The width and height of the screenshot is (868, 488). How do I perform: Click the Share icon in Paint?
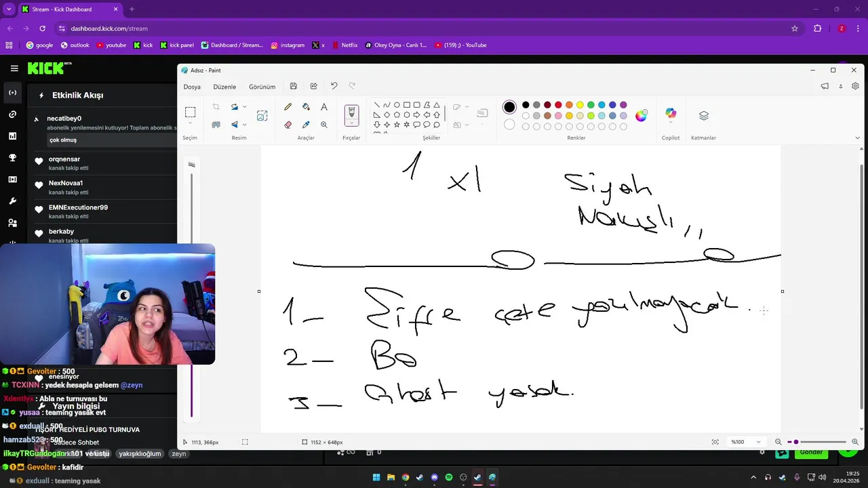[313, 86]
